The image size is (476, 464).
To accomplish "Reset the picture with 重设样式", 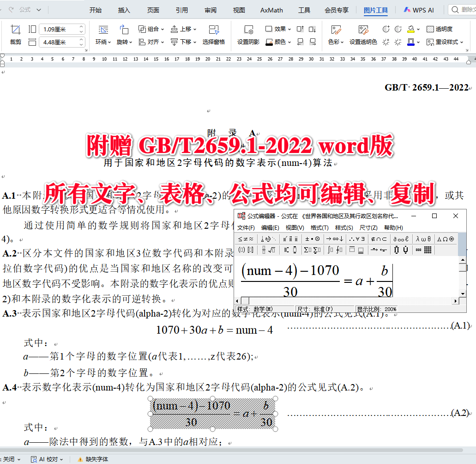I will [x=444, y=42].
